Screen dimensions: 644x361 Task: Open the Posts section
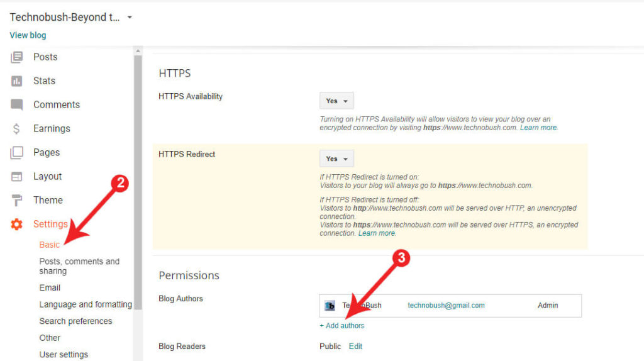tap(45, 57)
